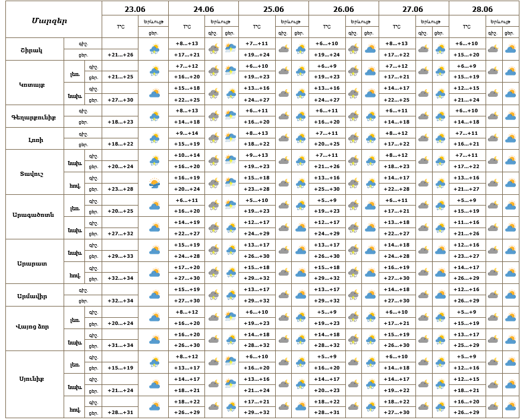Click Սյունիք հով. 23.06 temperature +28...+31
Image resolution: width=523 pixels, height=420 pixels.
tap(121, 413)
